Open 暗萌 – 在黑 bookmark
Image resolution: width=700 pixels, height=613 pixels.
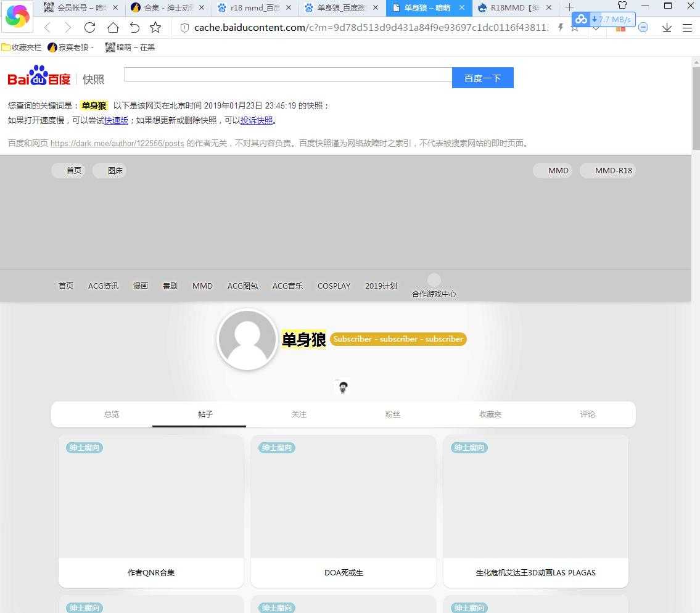[130, 47]
